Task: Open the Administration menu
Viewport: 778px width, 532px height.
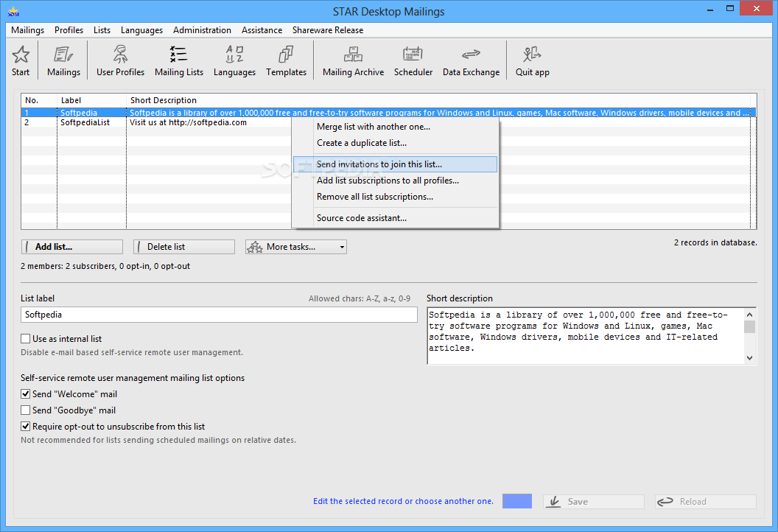Action: coord(202,29)
